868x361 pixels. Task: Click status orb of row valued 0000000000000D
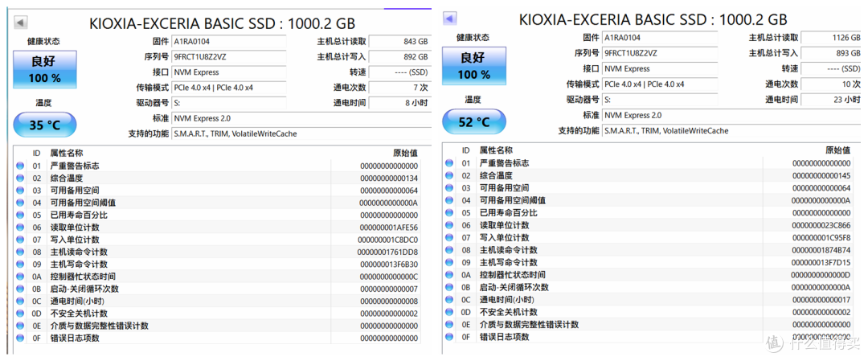tap(449, 275)
